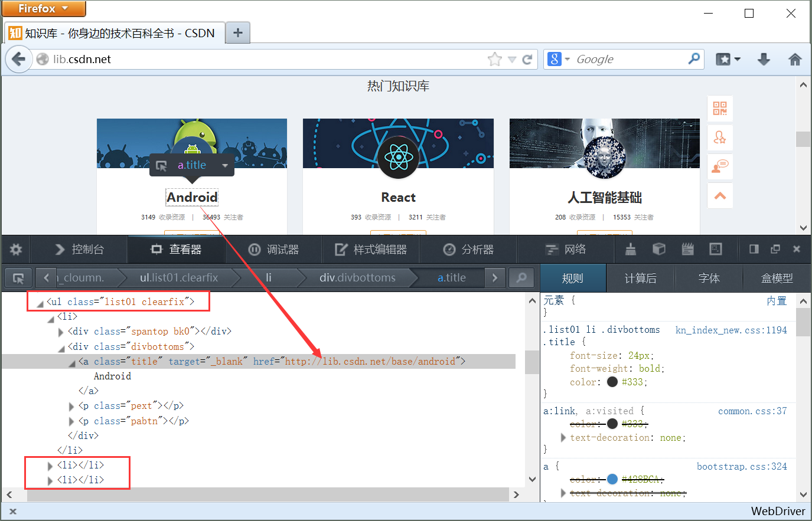Detach devtools into a separate window
The image size is (812, 521).
click(x=775, y=249)
